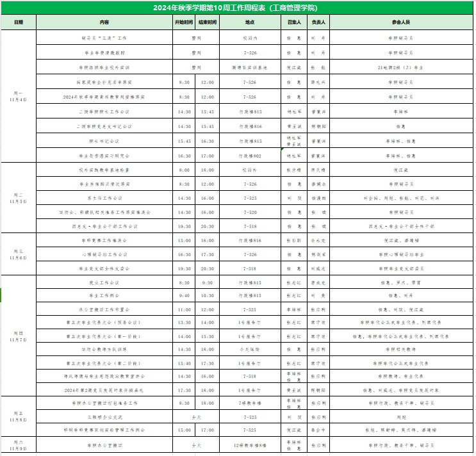This screenshot has width=476, height=456.
Task: Click the 周五 11月8日 date cell
Action: tap(19, 416)
